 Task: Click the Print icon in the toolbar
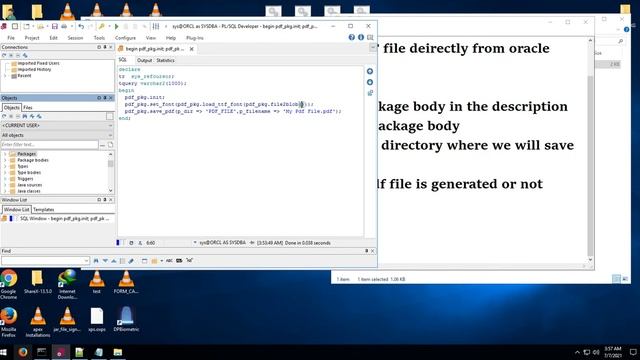pyautogui.click(x=64, y=27)
